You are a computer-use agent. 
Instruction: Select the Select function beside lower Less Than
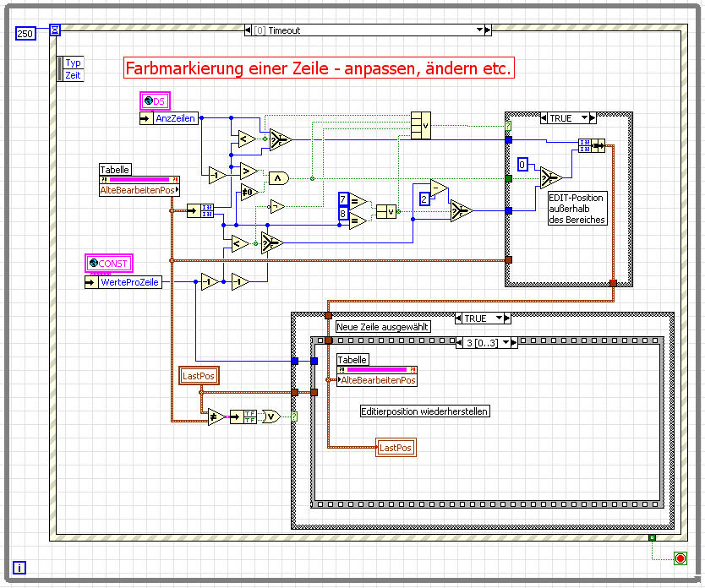click(x=272, y=243)
